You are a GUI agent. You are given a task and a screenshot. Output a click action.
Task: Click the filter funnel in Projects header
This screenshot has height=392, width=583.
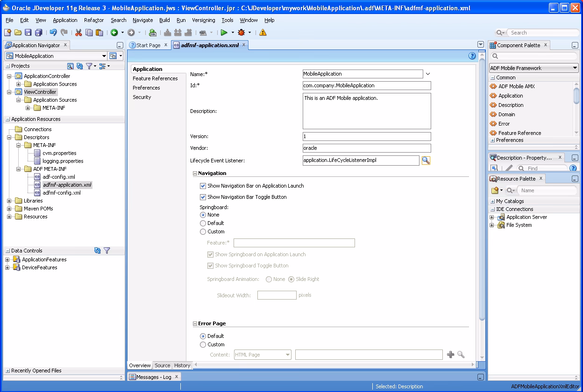(x=89, y=66)
